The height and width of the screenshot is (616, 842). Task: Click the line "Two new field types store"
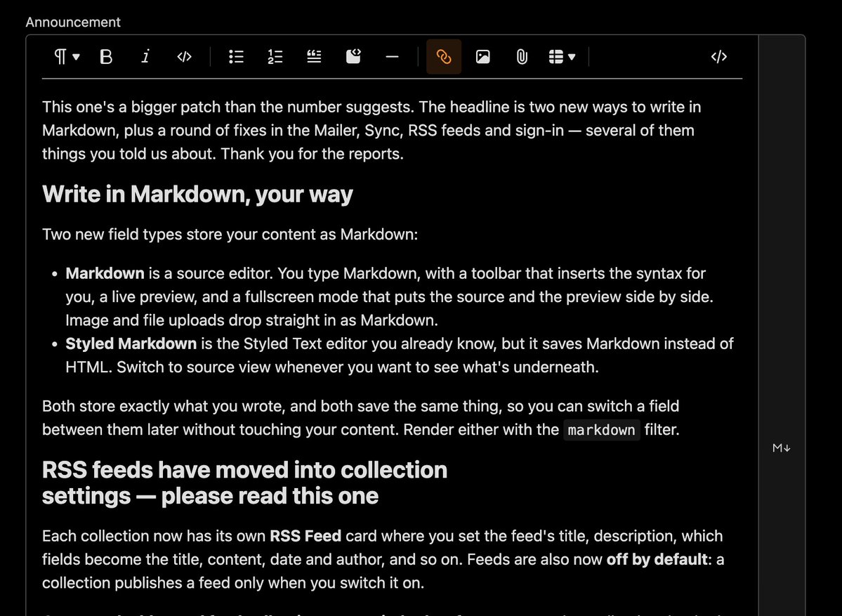230,235
